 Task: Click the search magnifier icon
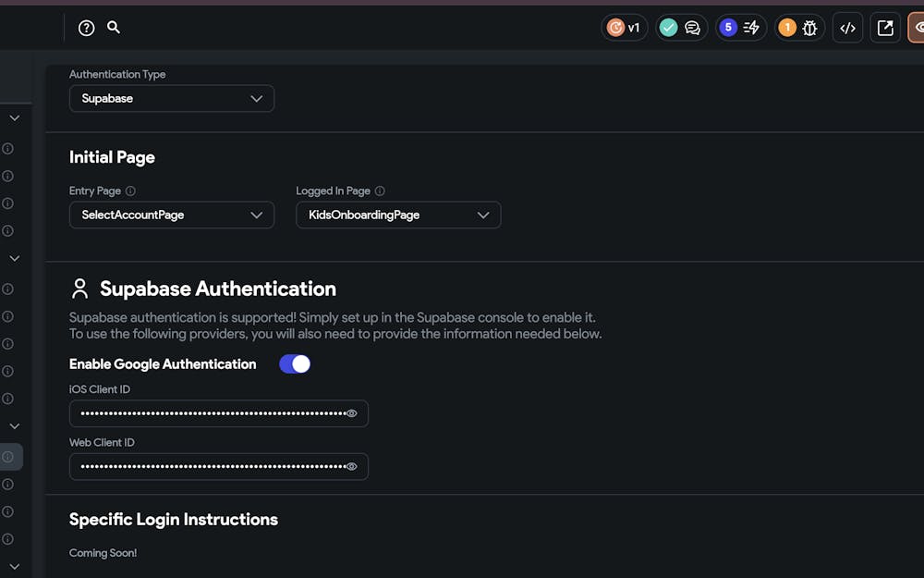point(114,28)
